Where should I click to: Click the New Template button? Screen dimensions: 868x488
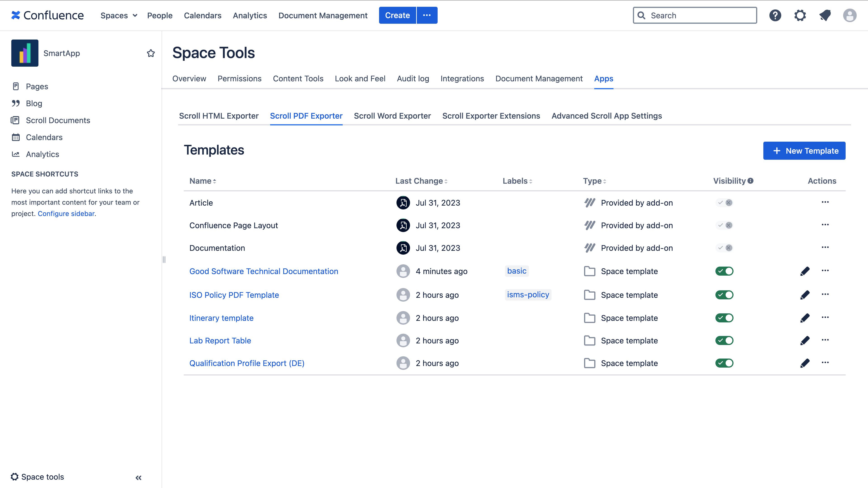804,151
